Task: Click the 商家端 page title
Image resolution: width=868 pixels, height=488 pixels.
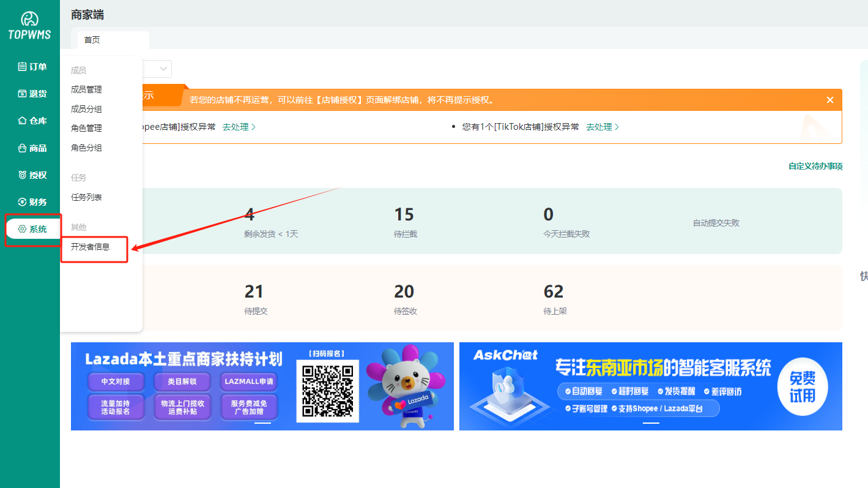Action: (87, 15)
